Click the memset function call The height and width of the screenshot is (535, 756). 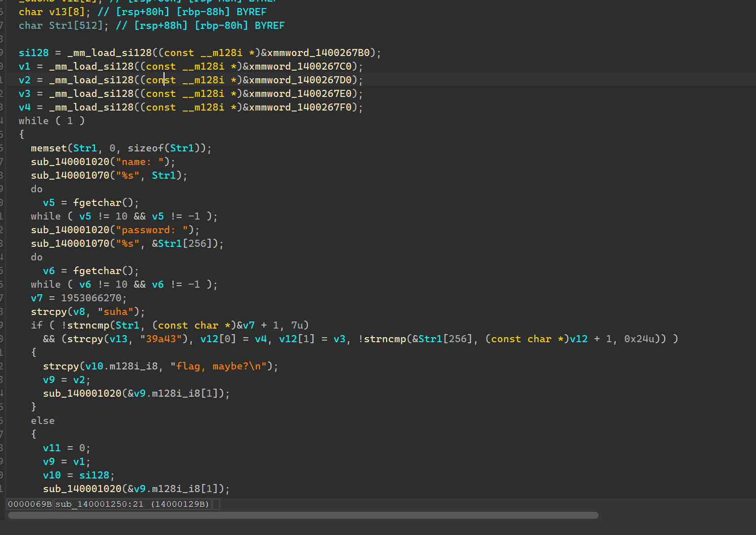pyautogui.click(x=48, y=148)
